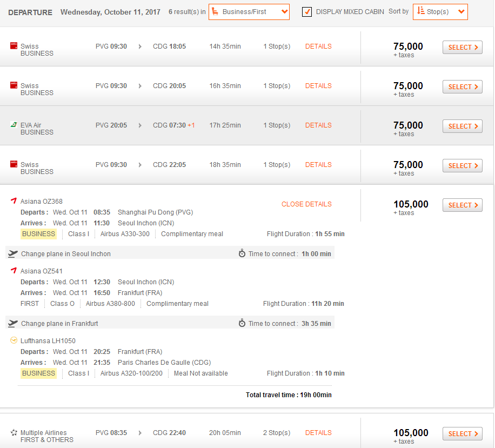Viewport: 495px width, 448px height.
Task: Click the 'Wednesday, October 11, 2017' departure date
Action: (110, 12)
